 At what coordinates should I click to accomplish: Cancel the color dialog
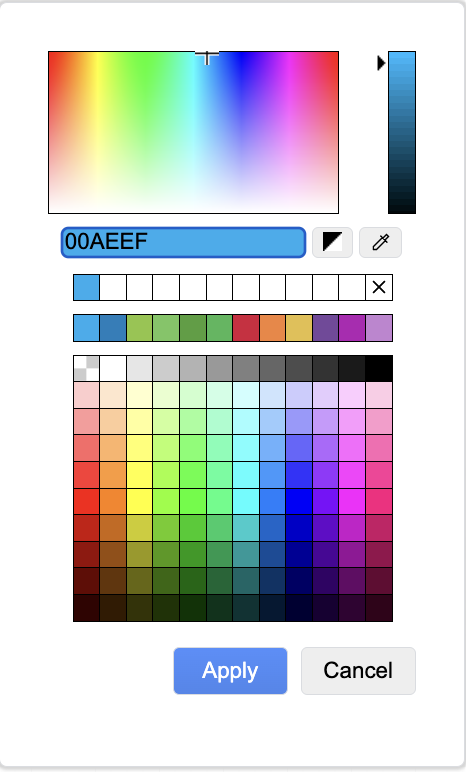tap(359, 671)
